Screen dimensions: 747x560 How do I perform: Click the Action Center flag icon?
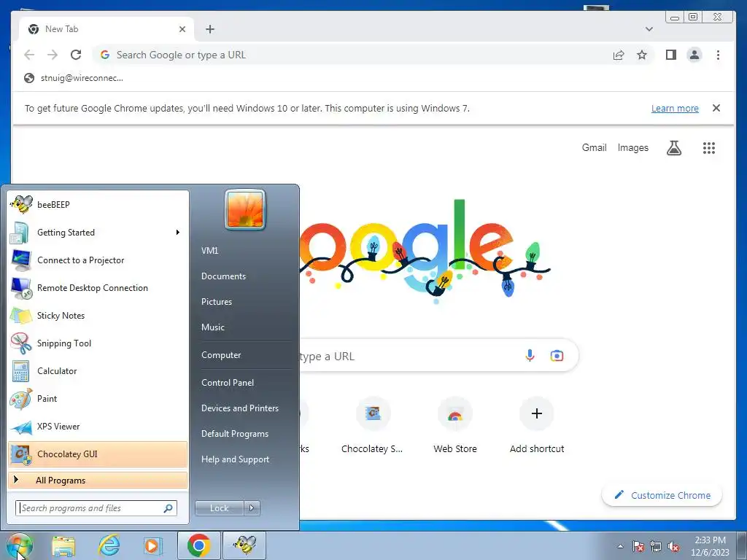coord(638,546)
